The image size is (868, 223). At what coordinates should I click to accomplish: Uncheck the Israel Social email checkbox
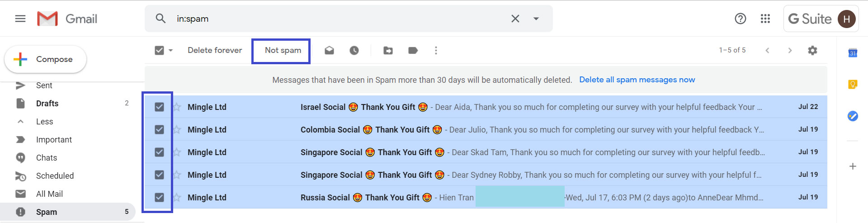tap(159, 107)
